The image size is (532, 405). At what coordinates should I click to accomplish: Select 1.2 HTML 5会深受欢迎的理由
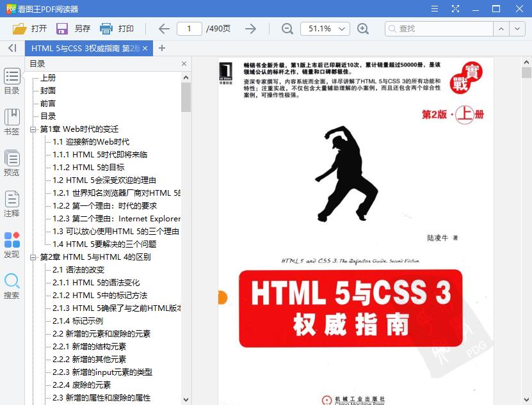pyautogui.click(x=104, y=180)
